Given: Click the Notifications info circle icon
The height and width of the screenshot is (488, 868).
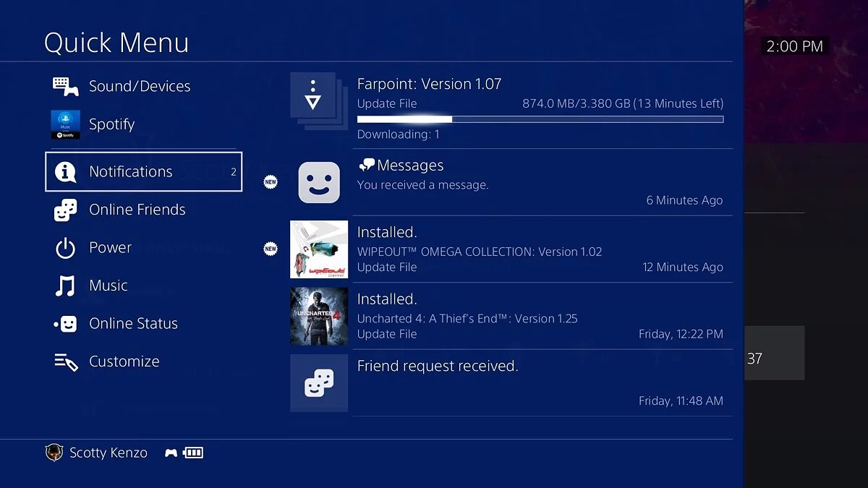Looking at the screenshot, I should point(66,171).
